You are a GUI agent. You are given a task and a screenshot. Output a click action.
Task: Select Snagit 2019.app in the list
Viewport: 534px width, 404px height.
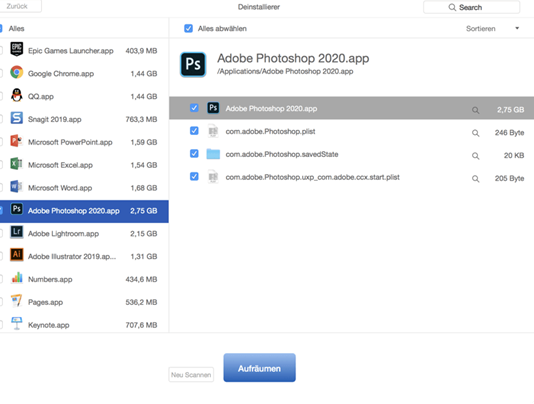click(84, 119)
